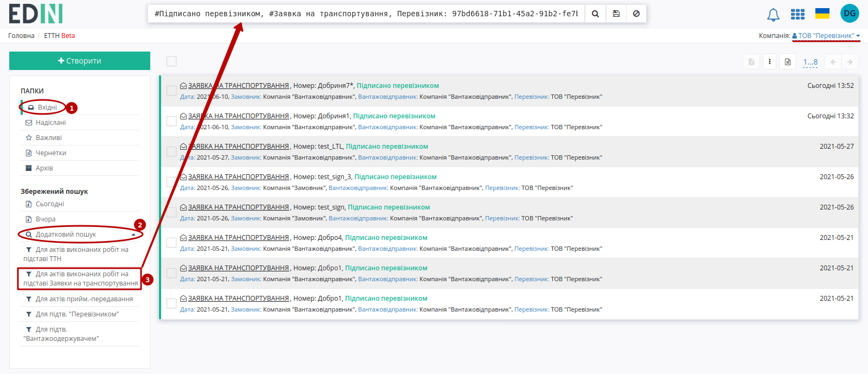Screen dimensions: 868x374
Task: Click the search query input field
Action: pyautogui.click(x=366, y=14)
